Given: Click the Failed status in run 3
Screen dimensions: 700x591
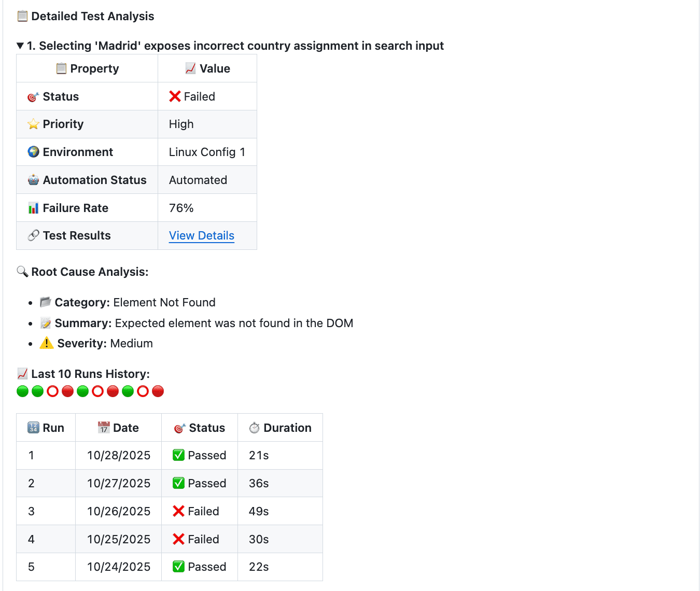Looking at the screenshot, I should coord(198,511).
